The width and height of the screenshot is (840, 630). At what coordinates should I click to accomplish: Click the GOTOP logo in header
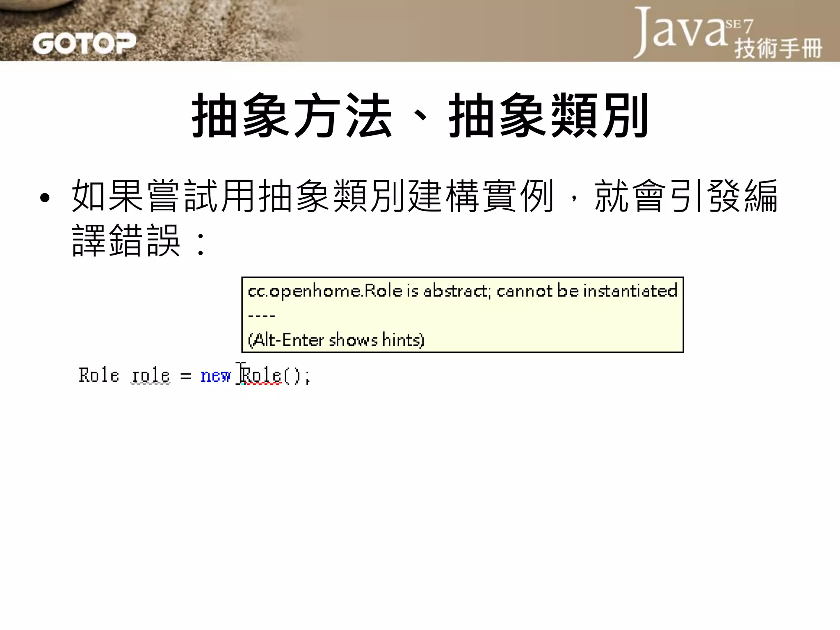coord(84,43)
